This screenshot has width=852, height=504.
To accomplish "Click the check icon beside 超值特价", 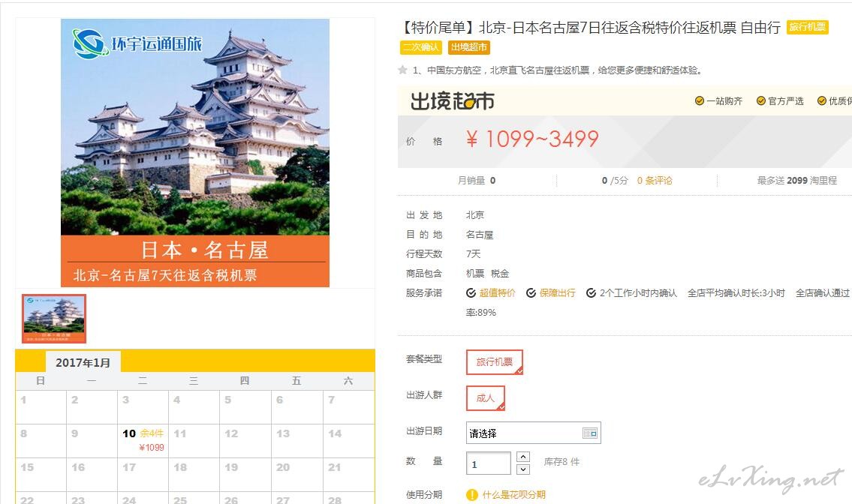I will pyautogui.click(x=471, y=293).
